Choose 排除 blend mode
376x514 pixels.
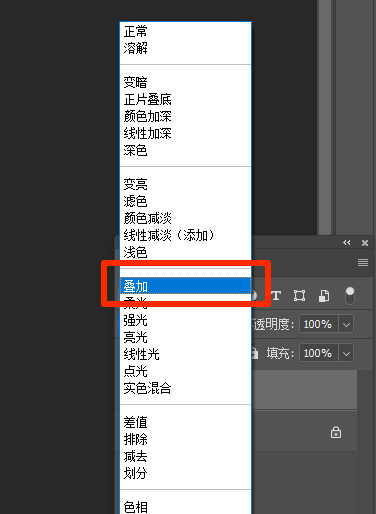(185, 439)
